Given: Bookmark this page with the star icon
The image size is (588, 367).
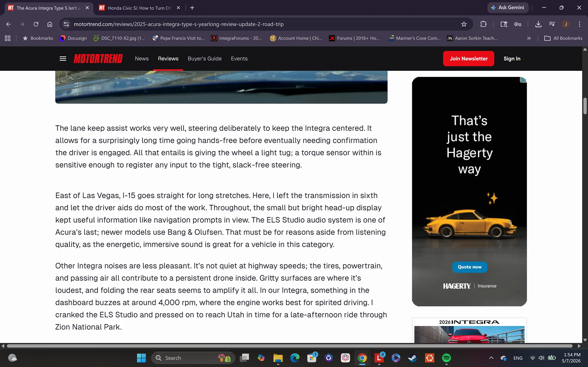Looking at the screenshot, I should pos(464,24).
